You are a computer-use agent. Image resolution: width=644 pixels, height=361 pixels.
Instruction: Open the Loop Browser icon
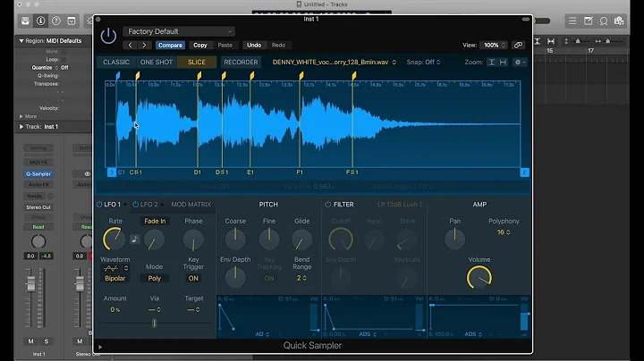604,21
